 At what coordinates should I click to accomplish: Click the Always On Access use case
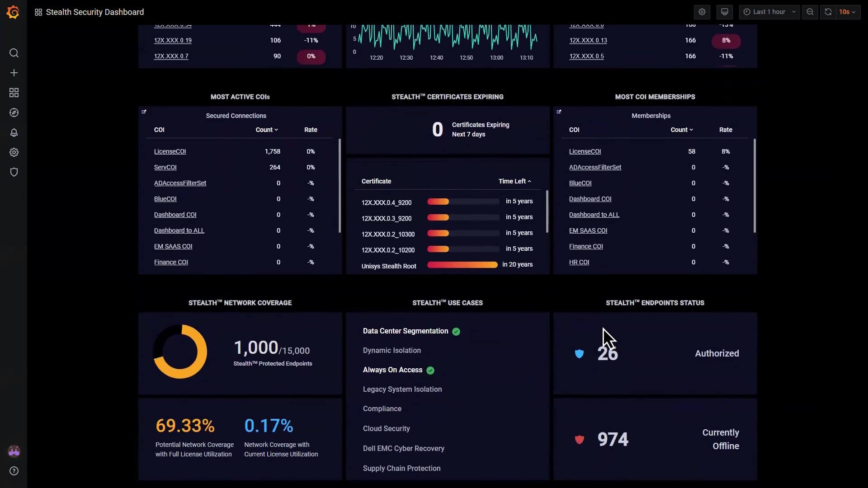click(x=392, y=370)
